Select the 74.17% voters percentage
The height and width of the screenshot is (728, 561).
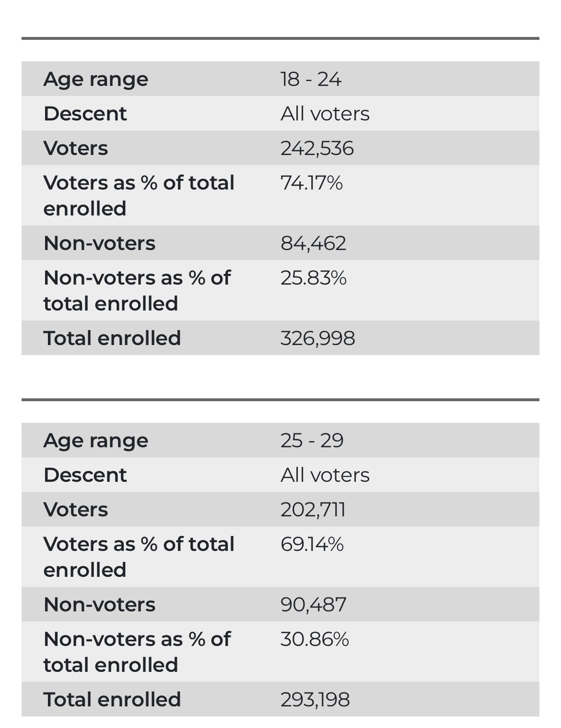click(311, 183)
